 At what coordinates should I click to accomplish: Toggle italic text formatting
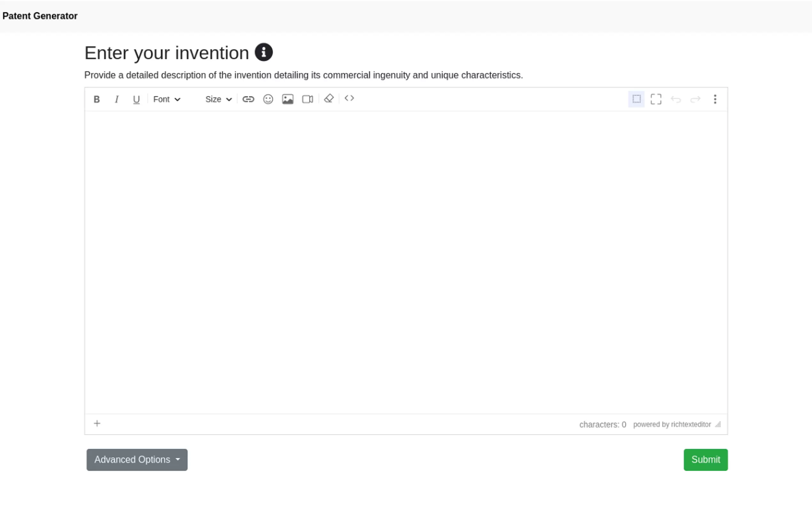tap(116, 99)
